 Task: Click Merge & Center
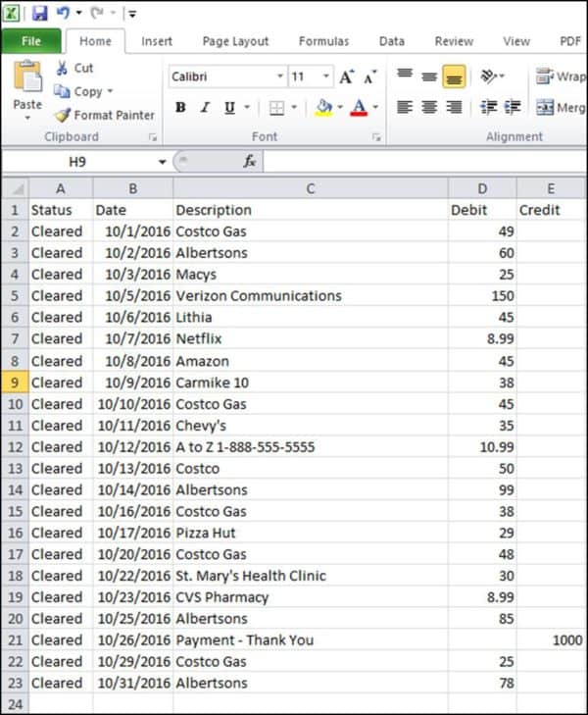[561, 108]
